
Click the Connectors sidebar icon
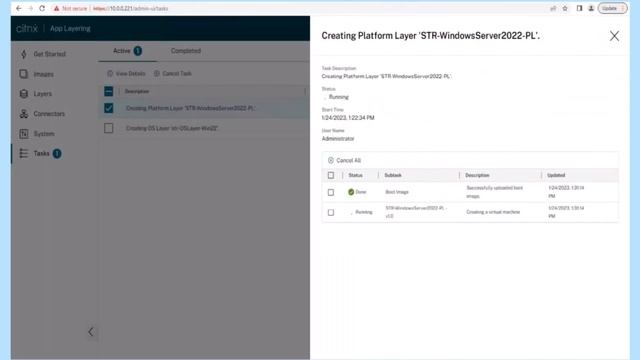pos(24,114)
